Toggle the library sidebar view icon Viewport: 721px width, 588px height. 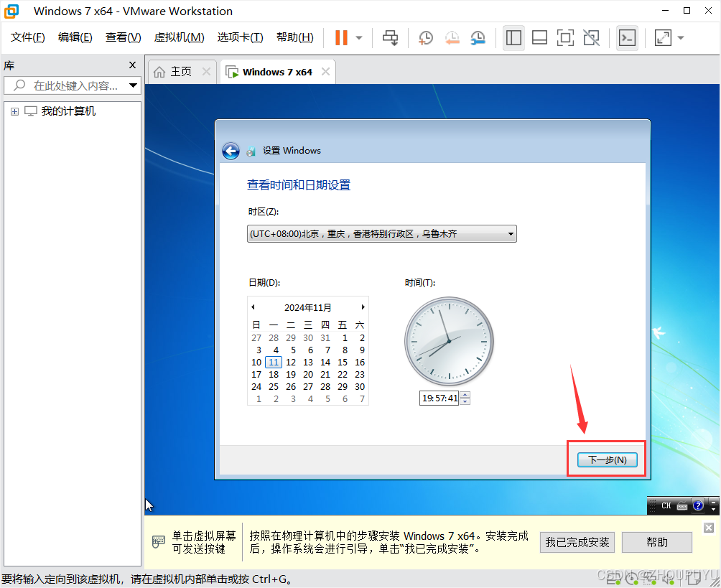513,38
